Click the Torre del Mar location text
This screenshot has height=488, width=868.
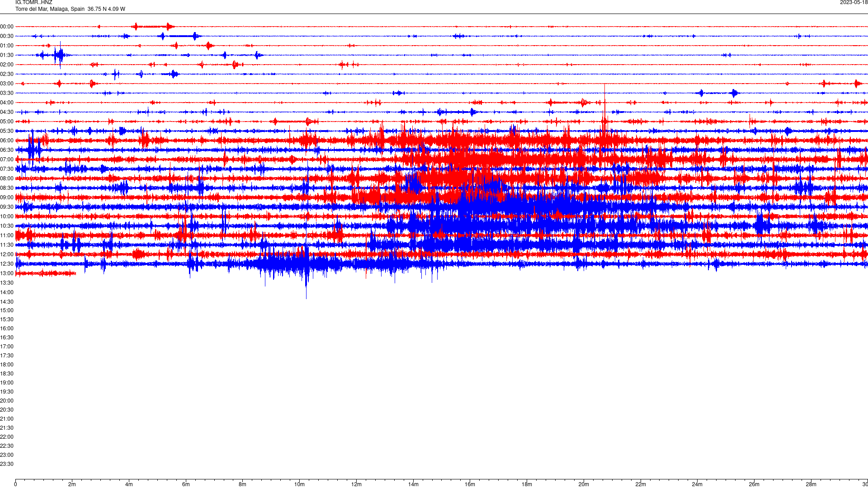[x=70, y=9]
